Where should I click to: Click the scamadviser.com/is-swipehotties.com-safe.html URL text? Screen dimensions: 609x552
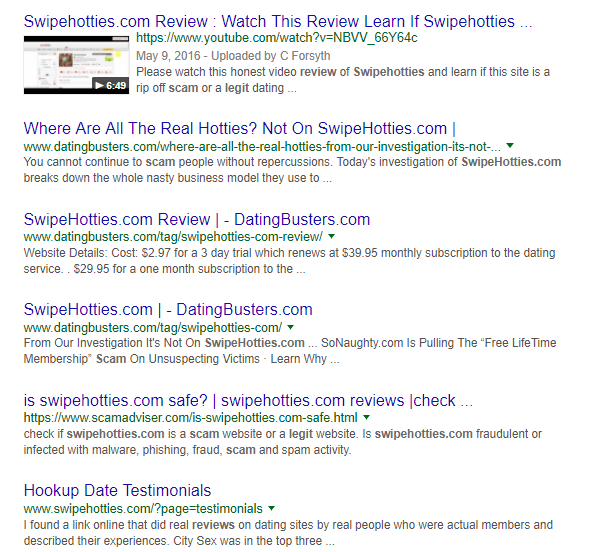190,418
